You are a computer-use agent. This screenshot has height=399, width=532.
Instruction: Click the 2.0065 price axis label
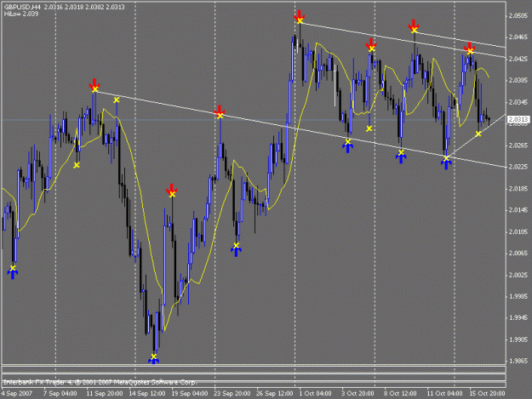518,254
